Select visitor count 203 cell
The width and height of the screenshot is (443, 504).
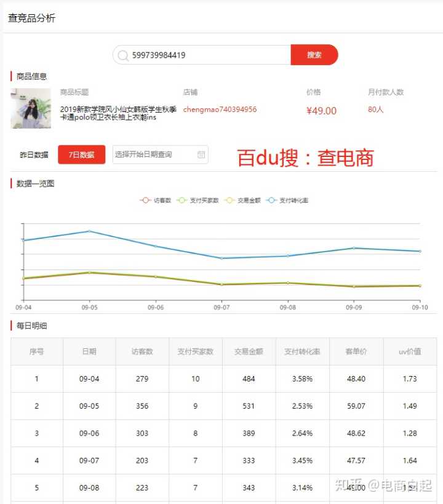(142, 460)
